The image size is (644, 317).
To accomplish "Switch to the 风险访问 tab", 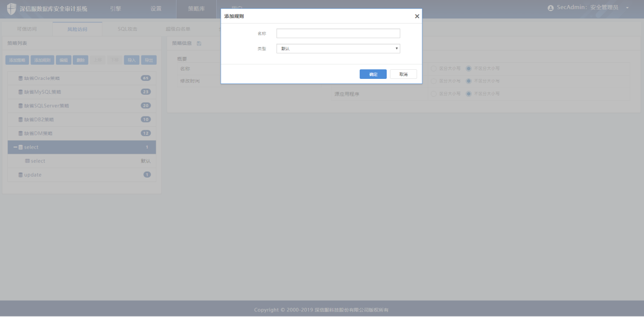I will pyautogui.click(x=77, y=29).
